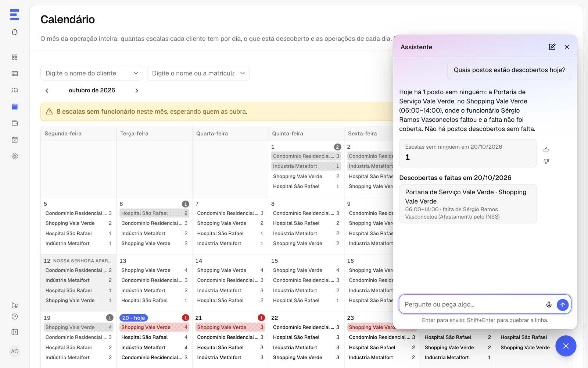588x368 pixels.
Task: Open the Portaria de Serviço Vale Verde card
Action: pyautogui.click(x=467, y=204)
